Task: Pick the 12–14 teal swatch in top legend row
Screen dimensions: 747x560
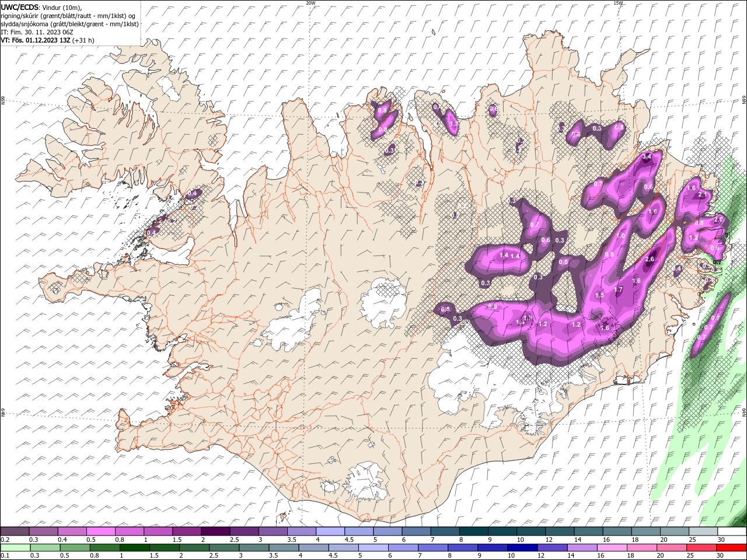Action: coord(559,531)
